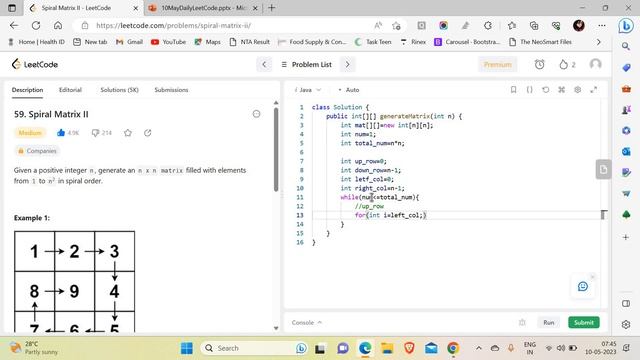Open the Auto indentation dropdown
This screenshot has height=360, width=640.
(349, 90)
